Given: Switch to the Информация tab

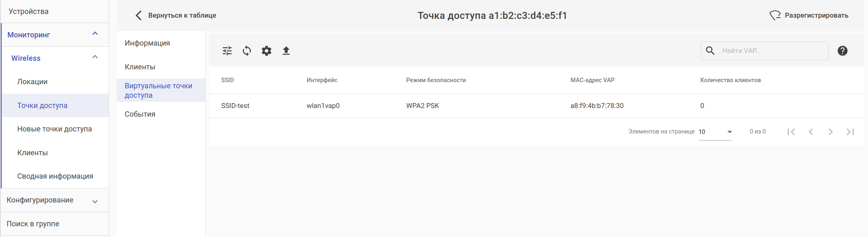Looking at the screenshot, I should [x=147, y=43].
